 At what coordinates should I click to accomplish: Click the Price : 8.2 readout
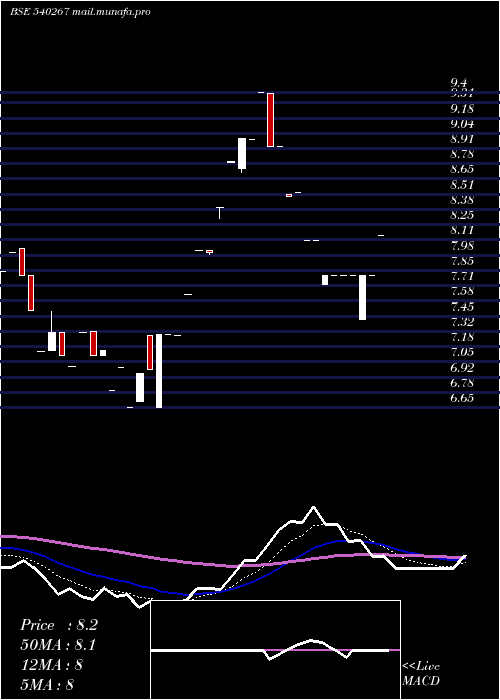pos(59,625)
